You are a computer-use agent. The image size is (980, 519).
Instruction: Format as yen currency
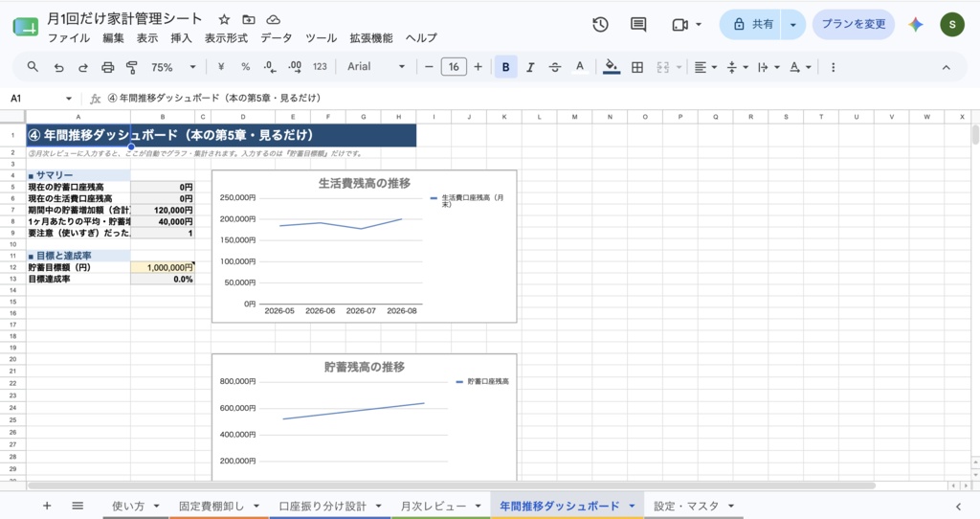[x=221, y=67]
